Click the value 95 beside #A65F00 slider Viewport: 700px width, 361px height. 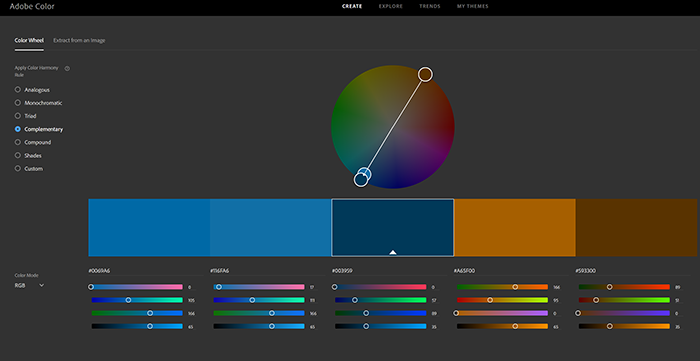[x=555, y=300]
